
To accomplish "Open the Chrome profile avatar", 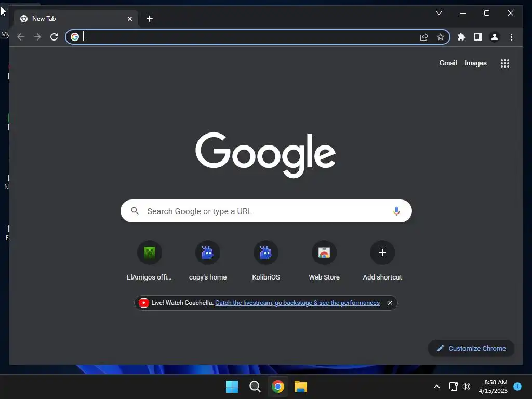I will 495,37.
